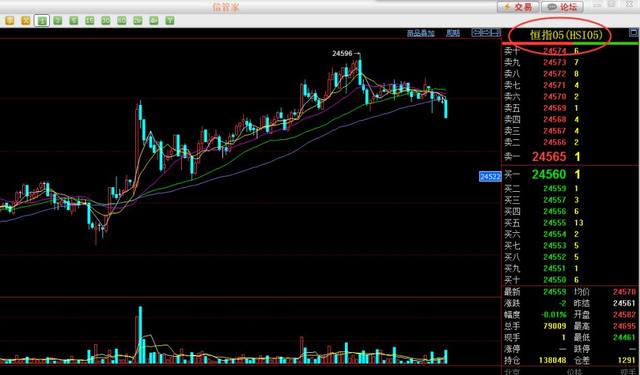The image size is (640, 375).
Task: Click the first yellow toolbar icon
Action: click(9, 20)
